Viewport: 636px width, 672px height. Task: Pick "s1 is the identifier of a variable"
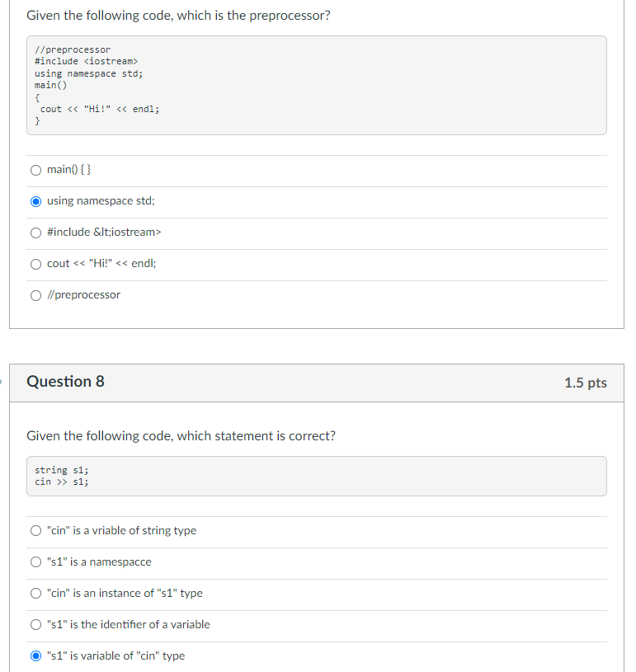36,624
